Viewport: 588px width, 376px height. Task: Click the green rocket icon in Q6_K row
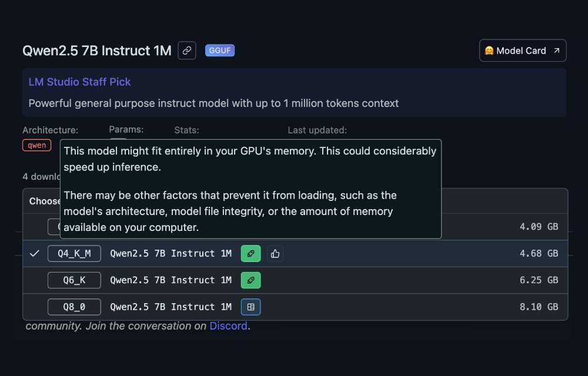click(250, 280)
